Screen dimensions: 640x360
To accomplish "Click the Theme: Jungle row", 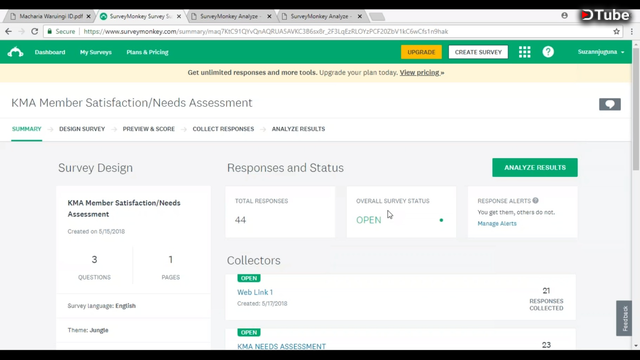I will point(133,330).
